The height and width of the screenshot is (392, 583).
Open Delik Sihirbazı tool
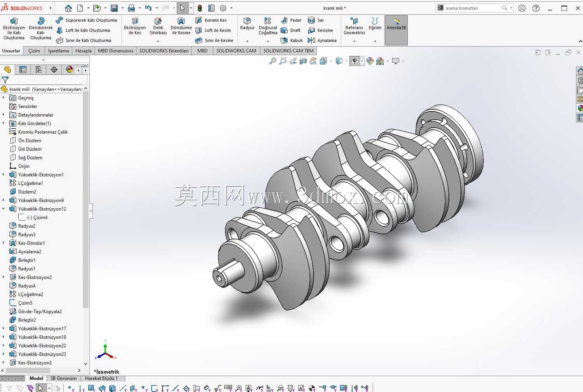[158, 26]
